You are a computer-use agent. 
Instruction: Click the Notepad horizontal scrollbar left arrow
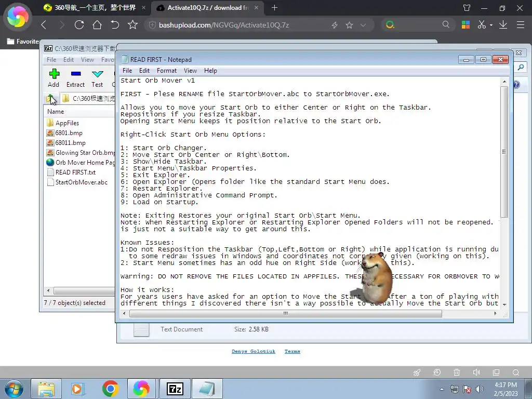tap(125, 313)
